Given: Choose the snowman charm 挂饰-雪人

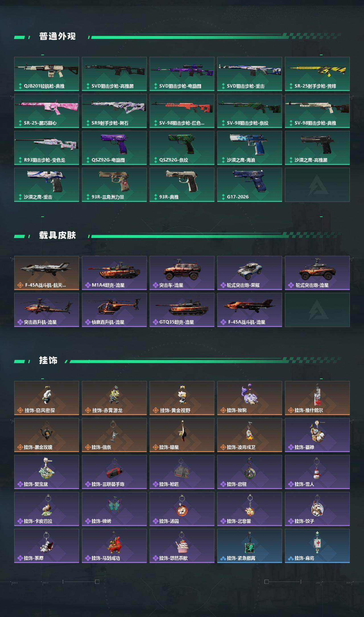Looking at the screenshot, I should (317, 472).
